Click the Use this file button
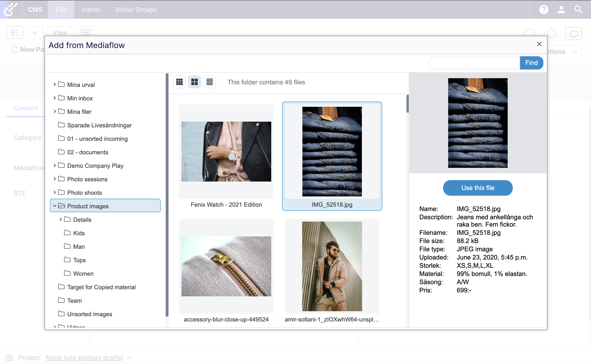The height and width of the screenshot is (364, 591). 477,188
